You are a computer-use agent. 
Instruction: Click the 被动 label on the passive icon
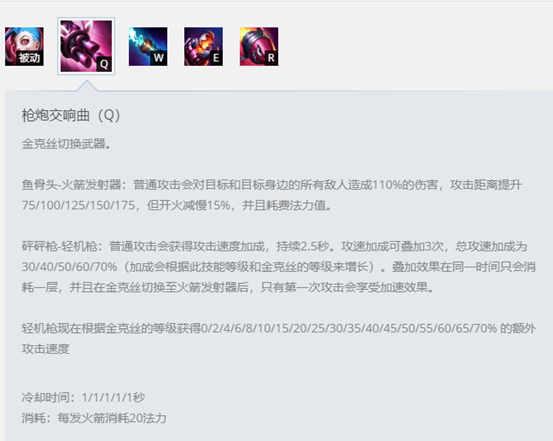coord(30,58)
